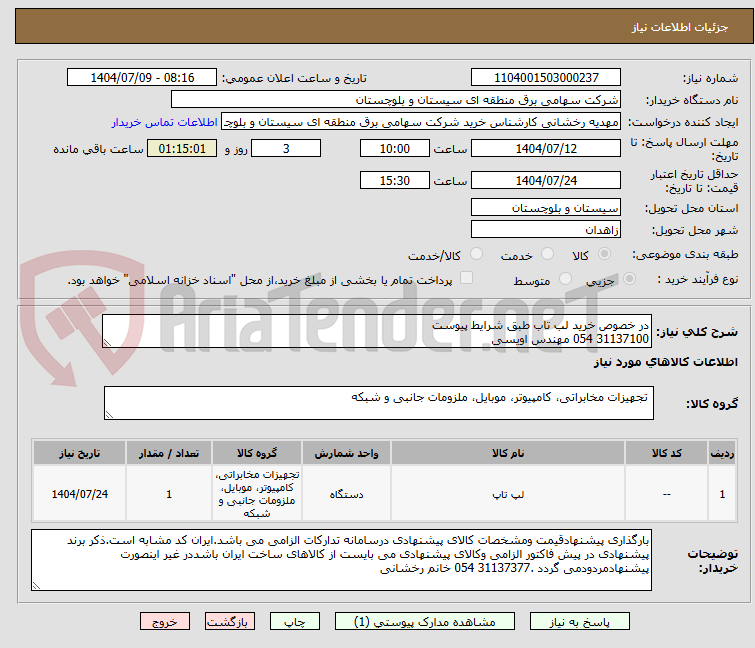Select the کالا radio button
Image resolution: width=755 pixels, height=648 pixels.
604,254
